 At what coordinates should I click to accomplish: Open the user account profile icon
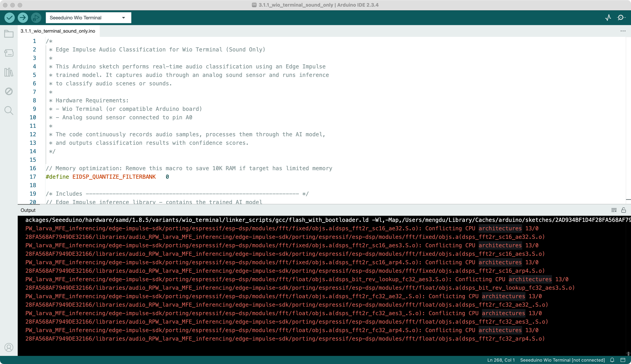[x=9, y=348]
